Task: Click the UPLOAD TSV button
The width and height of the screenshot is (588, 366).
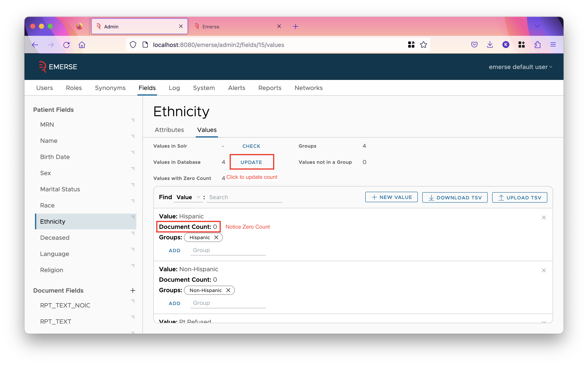Action: pos(519,198)
